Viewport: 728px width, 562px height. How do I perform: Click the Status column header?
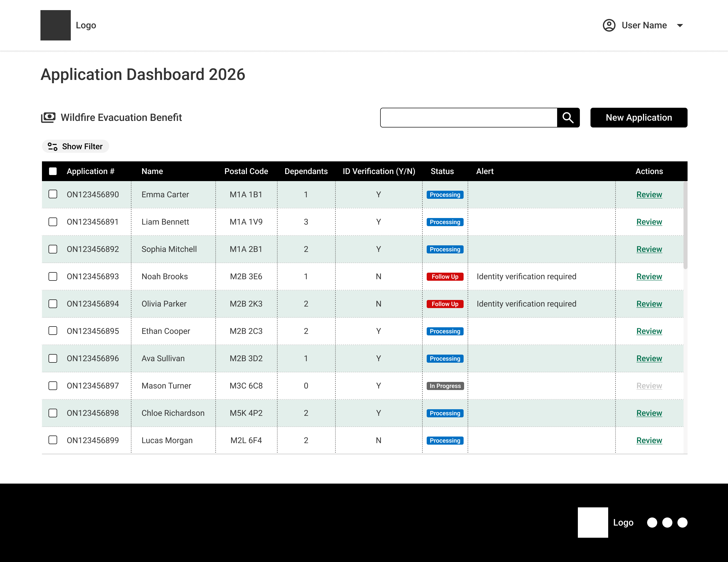[x=442, y=171]
